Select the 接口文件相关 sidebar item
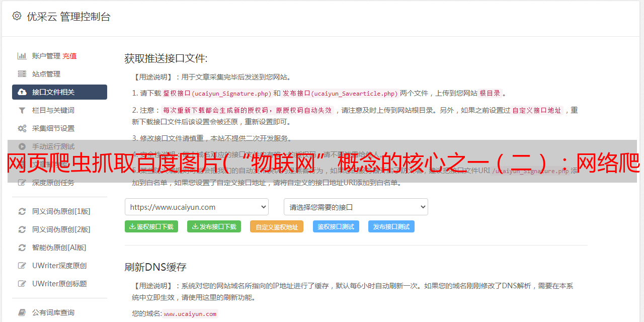This screenshot has width=644, height=322. click(59, 92)
